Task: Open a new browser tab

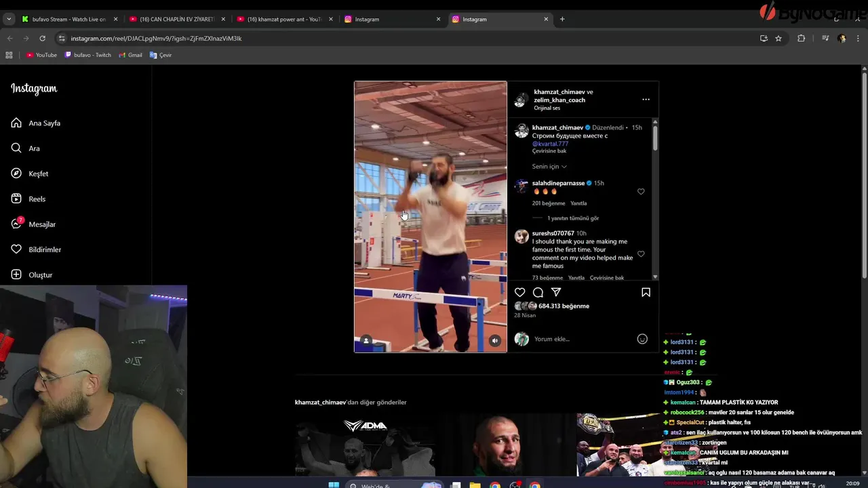Action: (562, 19)
